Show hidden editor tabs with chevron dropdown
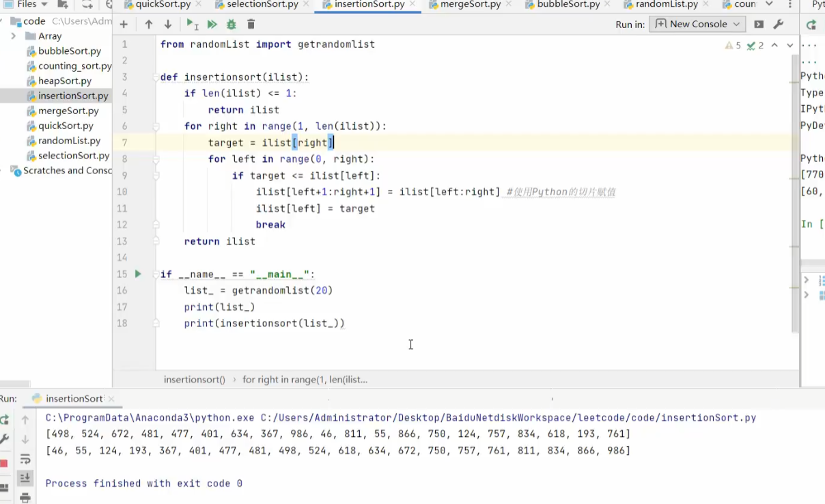The width and height of the screenshot is (825, 504). click(770, 4)
